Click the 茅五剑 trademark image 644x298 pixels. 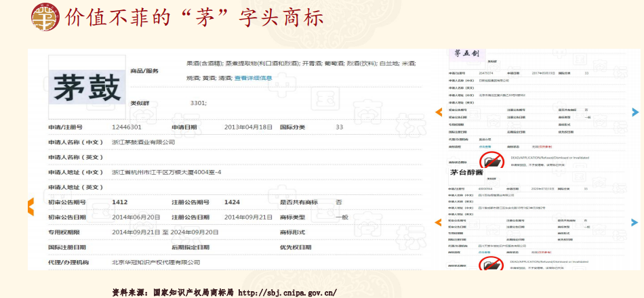467,54
